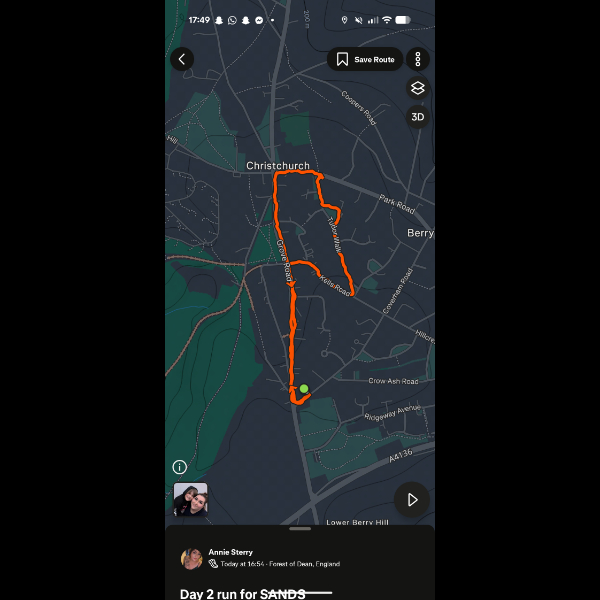Open the Day 2 run for SANDS title
The height and width of the screenshot is (600, 600).
[243, 593]
